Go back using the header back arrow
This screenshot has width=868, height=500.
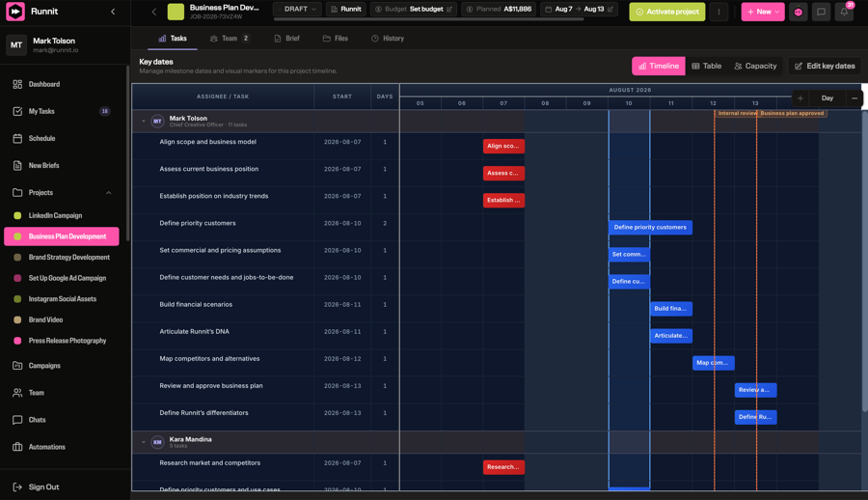(154, 11)
